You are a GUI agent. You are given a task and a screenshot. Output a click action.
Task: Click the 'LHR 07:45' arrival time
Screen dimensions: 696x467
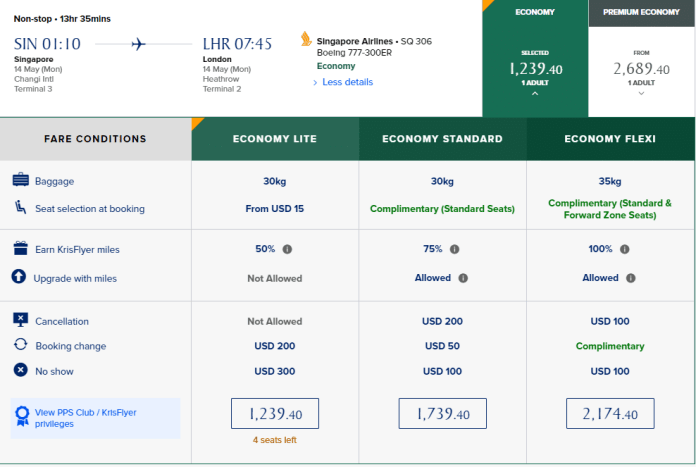pos(237,44)
